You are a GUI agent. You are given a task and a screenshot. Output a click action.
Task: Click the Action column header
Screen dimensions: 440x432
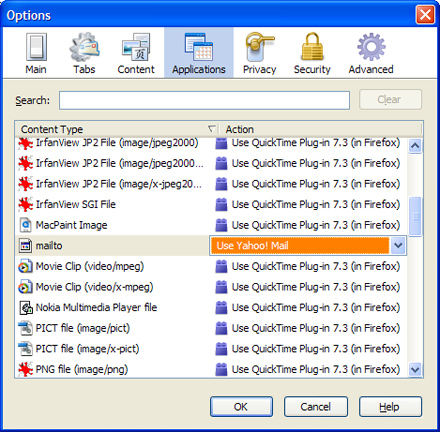click(x=321, y=129)
